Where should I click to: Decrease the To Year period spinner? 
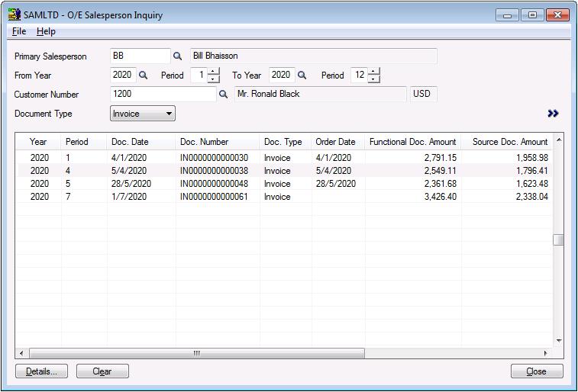pyautogui.click(x=373, y=79)
